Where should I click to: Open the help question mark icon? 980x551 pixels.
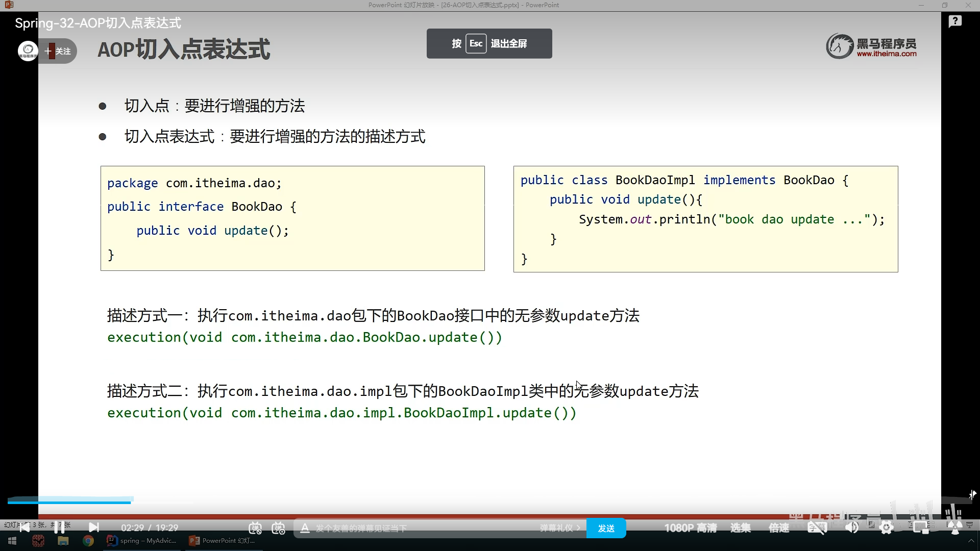[955, 21]
